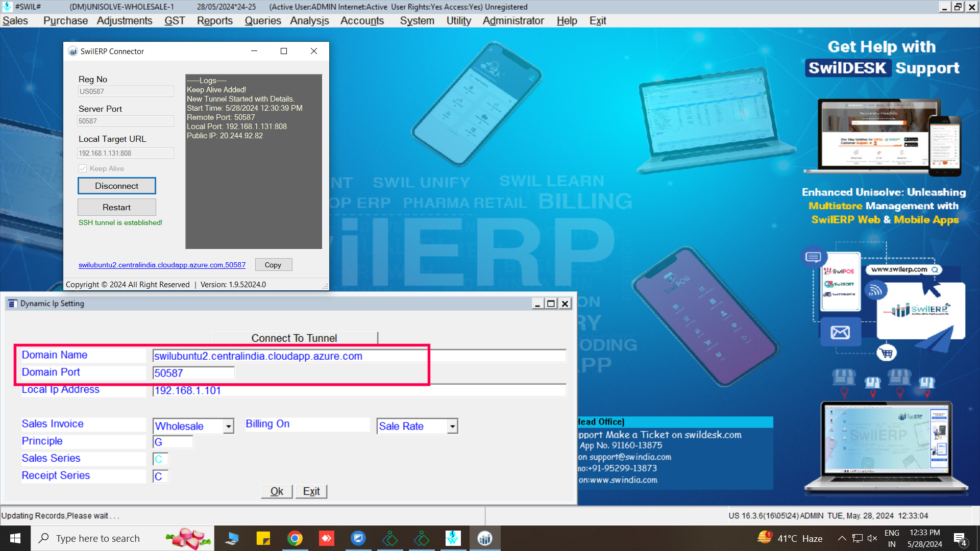This screenshot has width=980, height=551.
Task: Click the Reg No field
Action: pyautogui.click(x=126, y=91)
